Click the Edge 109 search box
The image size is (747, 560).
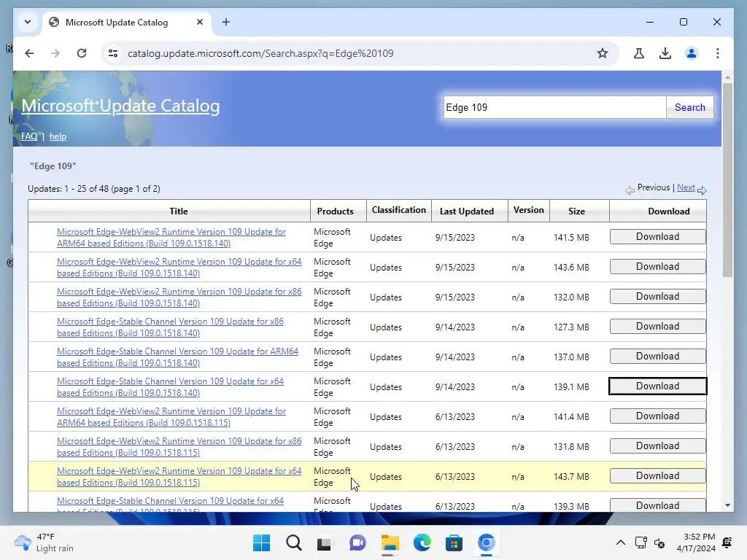(554, 107)
